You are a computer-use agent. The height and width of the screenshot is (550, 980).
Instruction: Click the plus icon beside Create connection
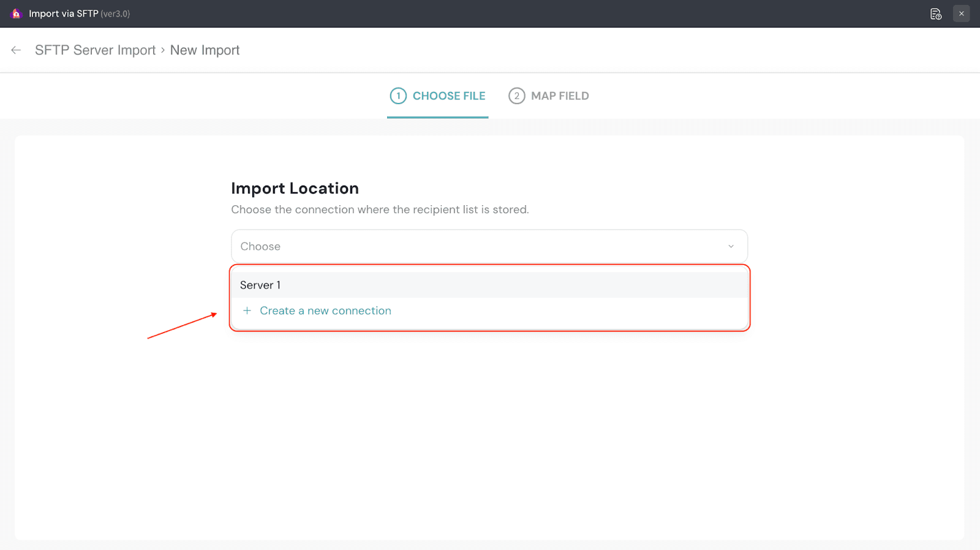point(247,311)
